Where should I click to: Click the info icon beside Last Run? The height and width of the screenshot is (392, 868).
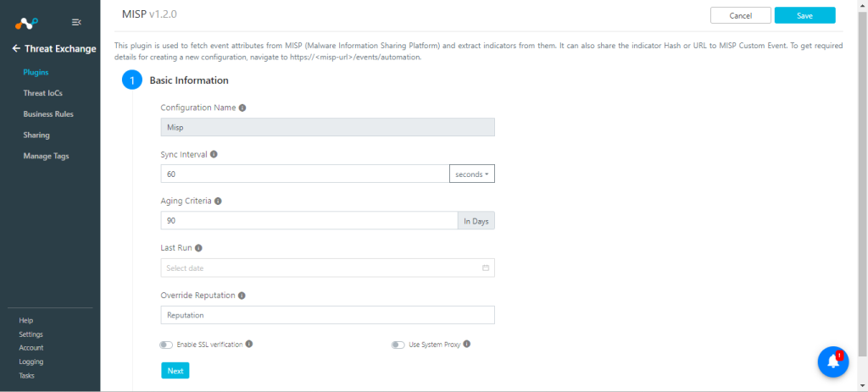pos(198,248)
